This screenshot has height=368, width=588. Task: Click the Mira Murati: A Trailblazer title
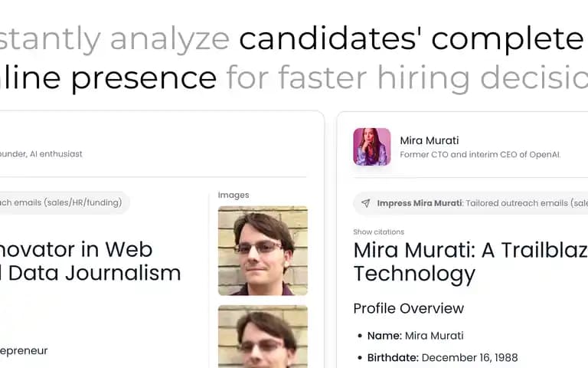(471, 261)
